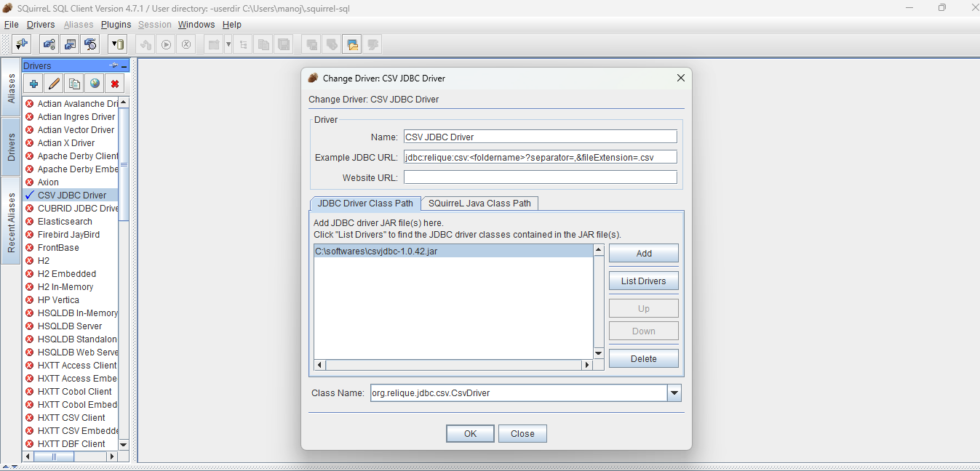Image resolution: width=980 pixels, height=471 pixels.
Task: Open the Drivers menu
Action: pyautogui.click(x=41, y=24)
